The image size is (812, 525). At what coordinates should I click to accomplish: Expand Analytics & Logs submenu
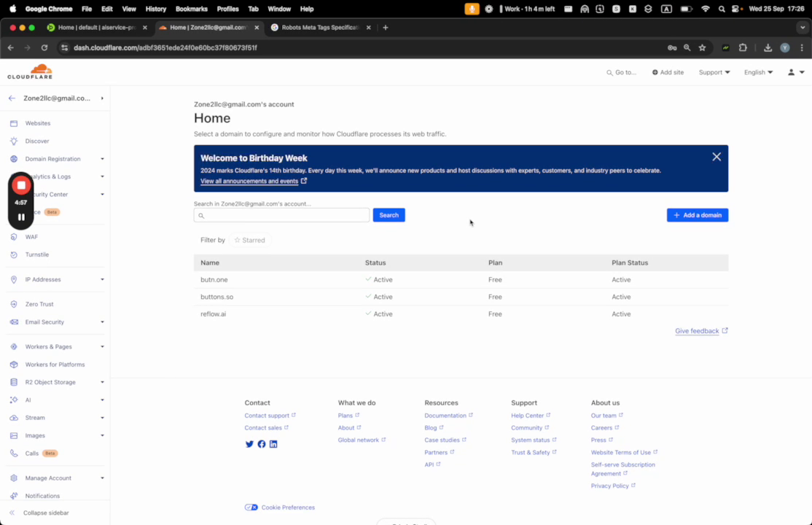pos(102,176)
